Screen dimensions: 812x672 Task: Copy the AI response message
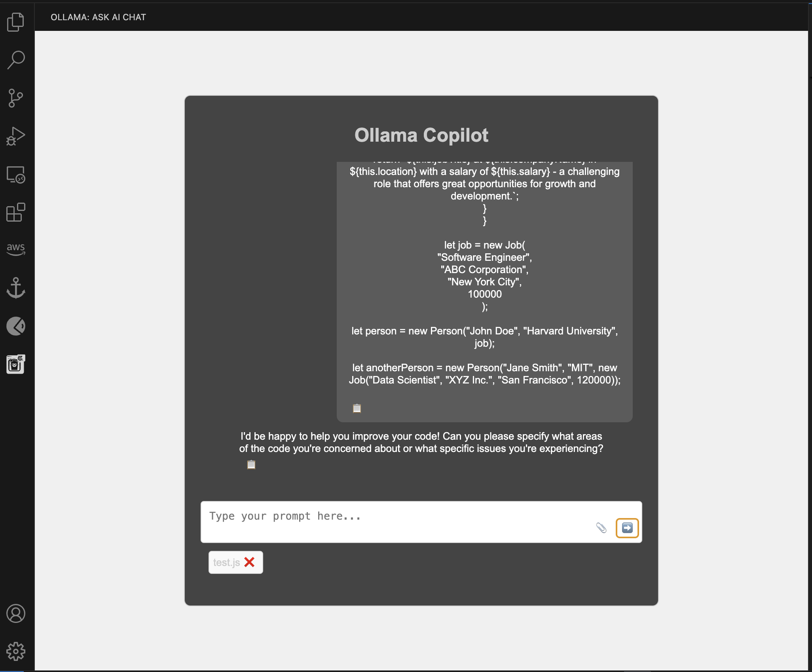(251, 464)
